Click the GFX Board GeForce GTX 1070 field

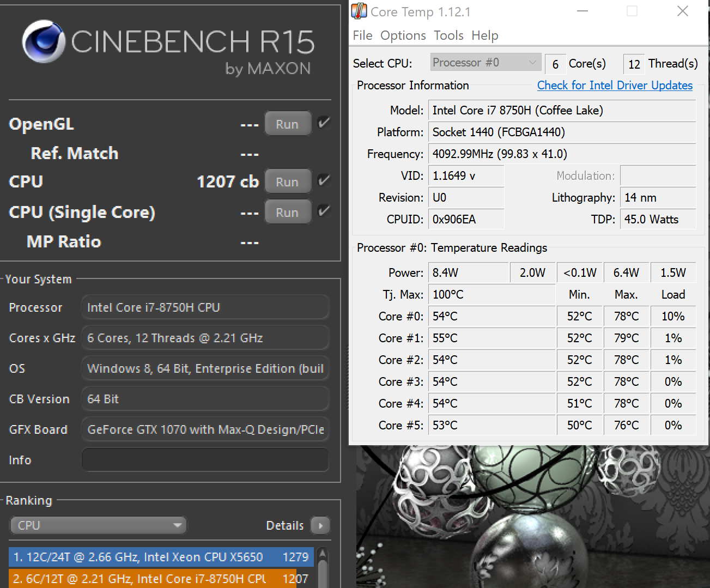pyautogui.click(x=205, y=429)
